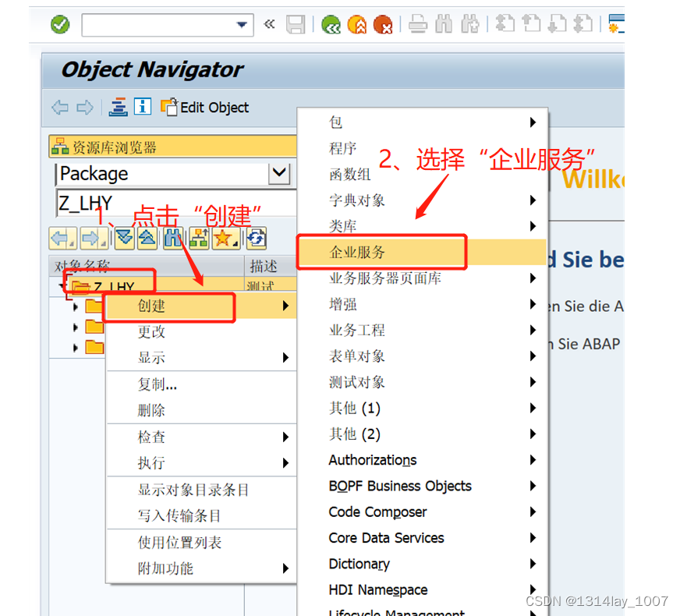The image size is (680, 616).
Task: Go to Last Page icon
Action: (583, 24)
